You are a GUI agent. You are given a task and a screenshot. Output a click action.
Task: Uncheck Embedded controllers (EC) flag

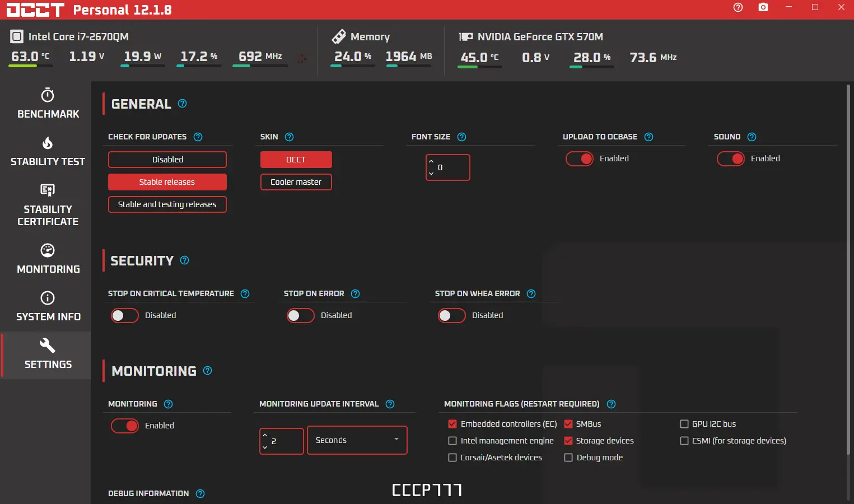452,424
